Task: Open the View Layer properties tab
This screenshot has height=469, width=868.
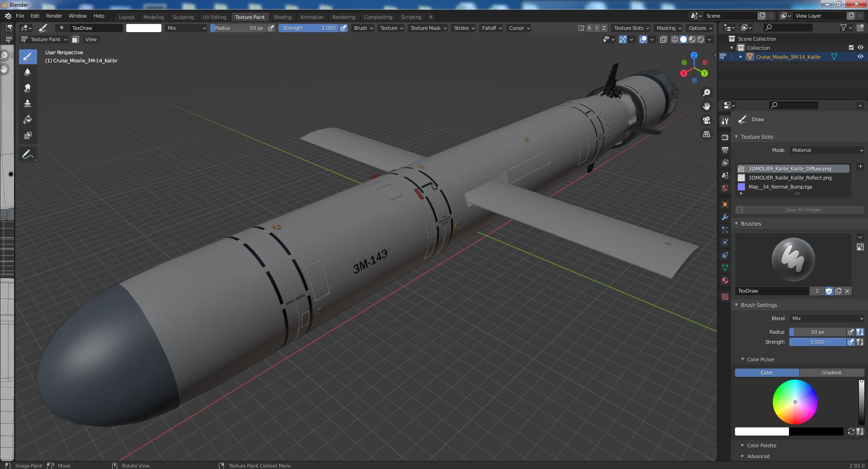Action: pos(725,162)
